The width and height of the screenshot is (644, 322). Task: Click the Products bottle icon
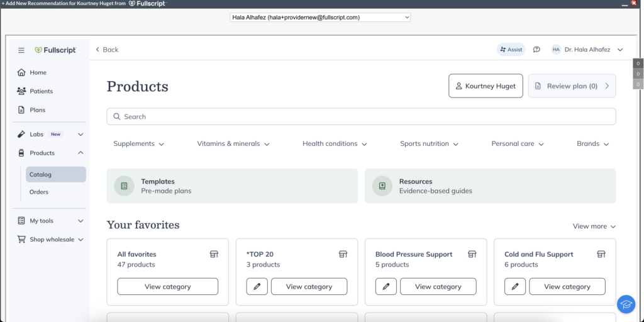click(21, 153)
